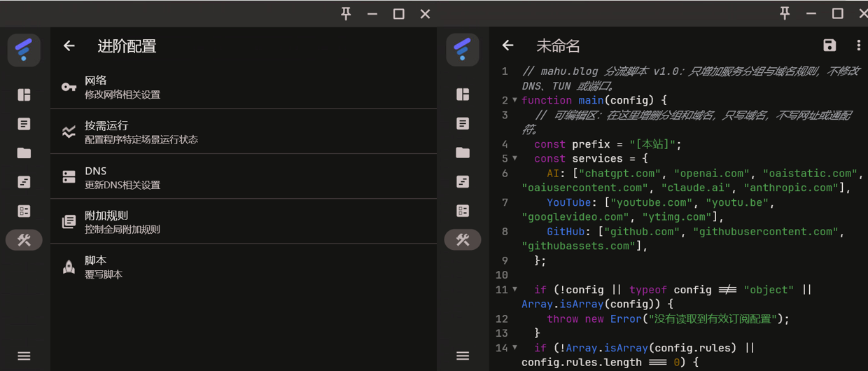The image size is (868, 371).
Task: Click the key icon beside 网络
Action: [69, 87]
